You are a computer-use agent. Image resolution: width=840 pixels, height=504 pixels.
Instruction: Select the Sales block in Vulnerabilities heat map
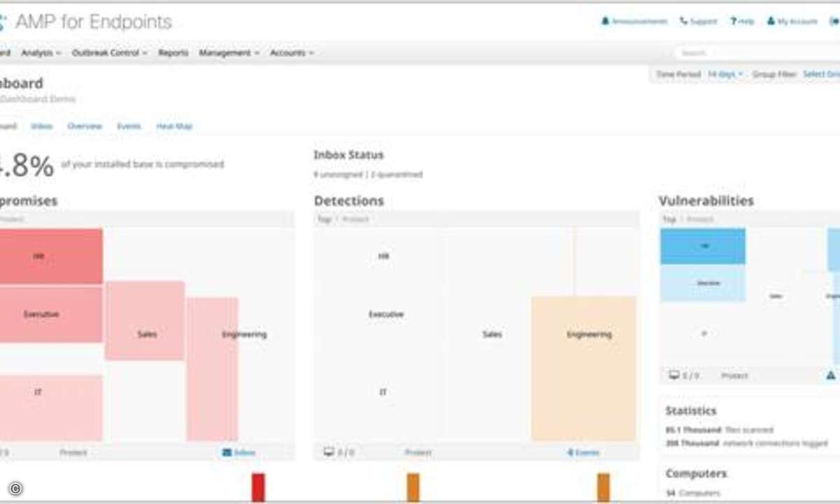click(776, 297)
